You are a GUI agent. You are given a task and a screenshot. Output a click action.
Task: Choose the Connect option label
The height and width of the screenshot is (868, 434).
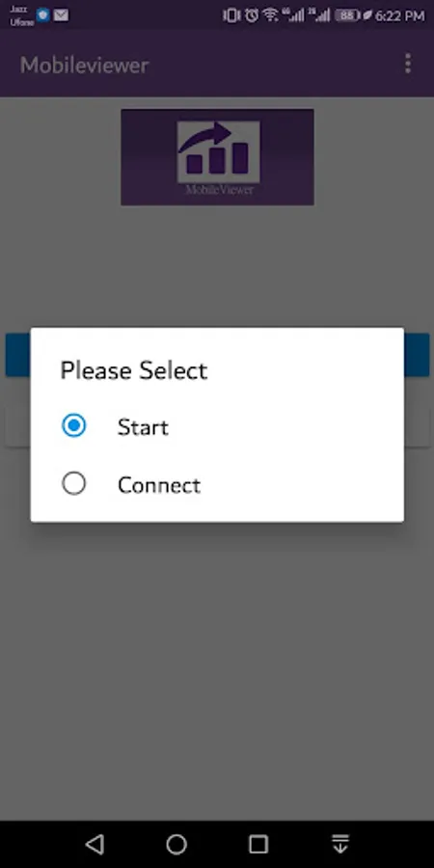(x=159, y=485)
